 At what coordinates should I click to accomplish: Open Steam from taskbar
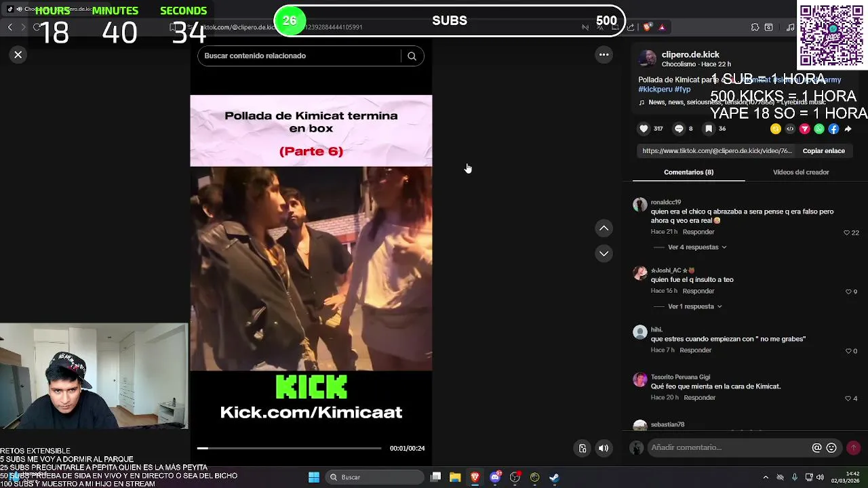coord(554,477)
